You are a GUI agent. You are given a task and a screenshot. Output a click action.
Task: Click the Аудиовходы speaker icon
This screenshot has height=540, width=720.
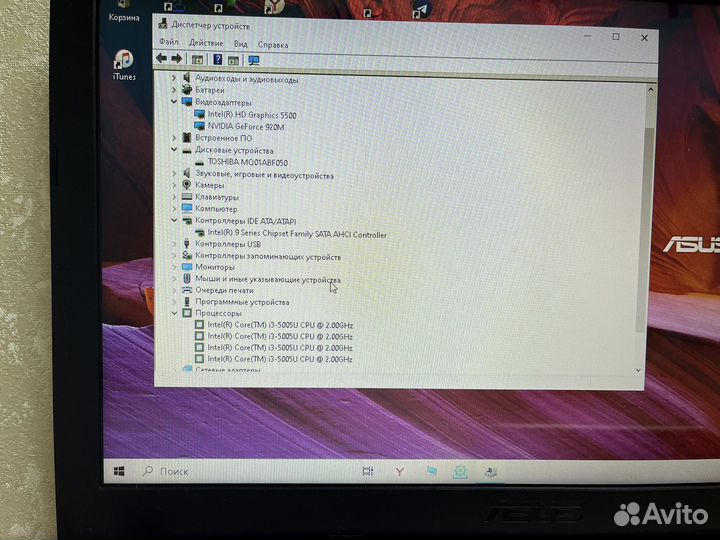pos(186,78)
